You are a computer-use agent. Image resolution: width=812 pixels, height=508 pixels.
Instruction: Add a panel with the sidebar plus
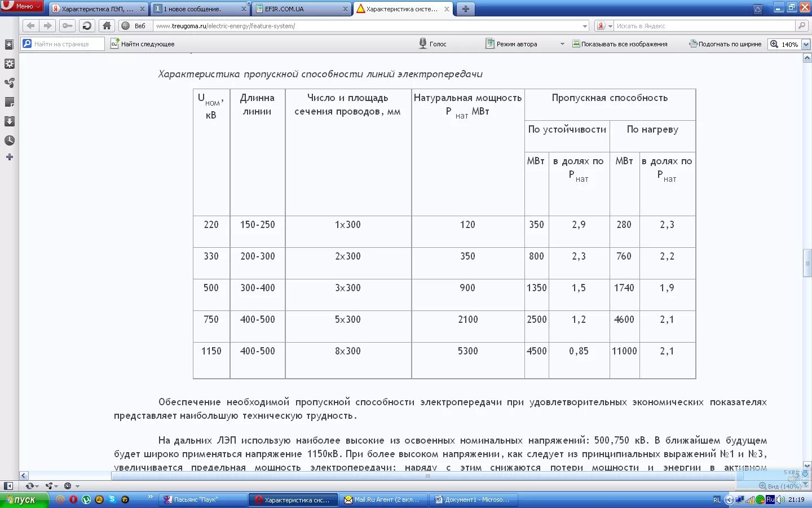pyautogui.click(x=9, y=157)
